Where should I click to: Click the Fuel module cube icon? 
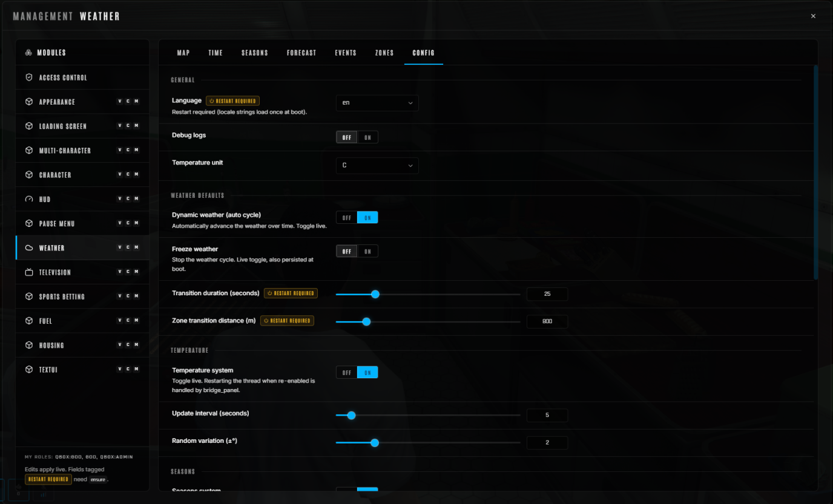[x=29, y=321]
